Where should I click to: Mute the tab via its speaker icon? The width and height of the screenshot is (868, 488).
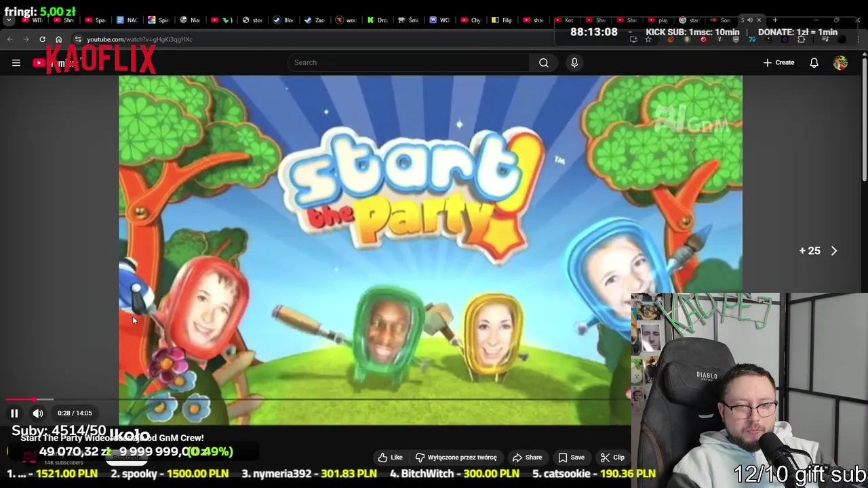[749, 20]
